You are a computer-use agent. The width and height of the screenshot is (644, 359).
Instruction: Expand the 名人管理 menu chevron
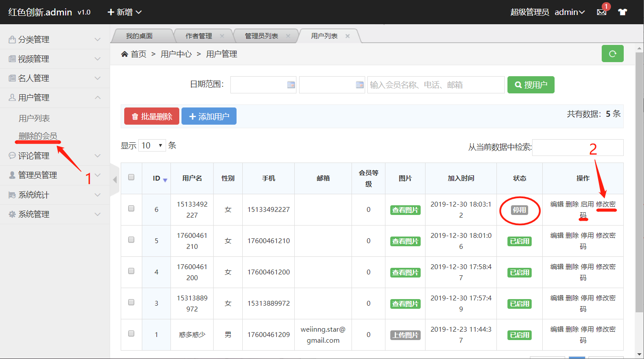(x=98, y=78)
